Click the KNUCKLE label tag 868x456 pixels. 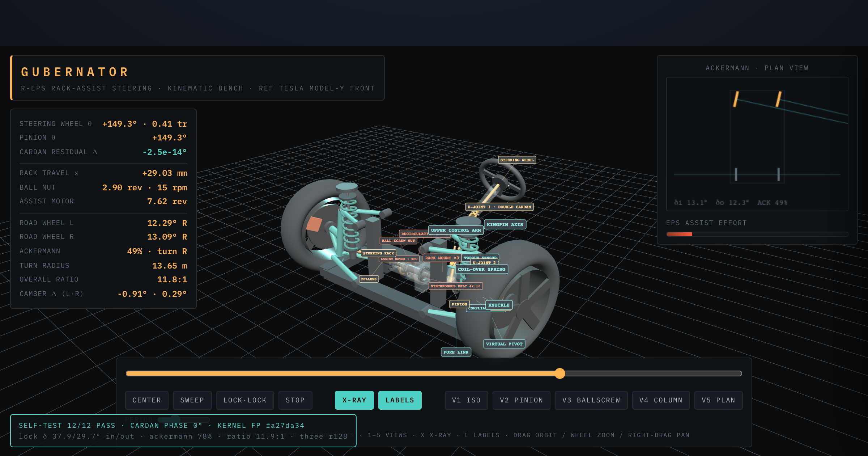[x=499, y=305]
